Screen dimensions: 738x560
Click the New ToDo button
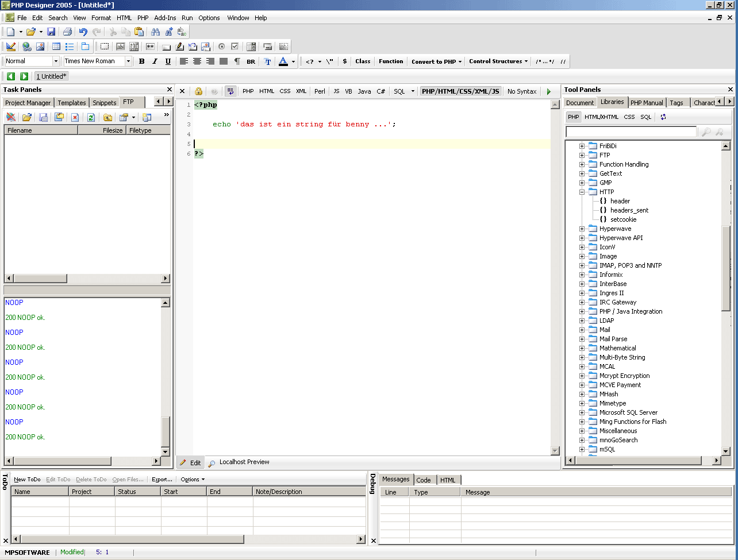click(27, 480)
